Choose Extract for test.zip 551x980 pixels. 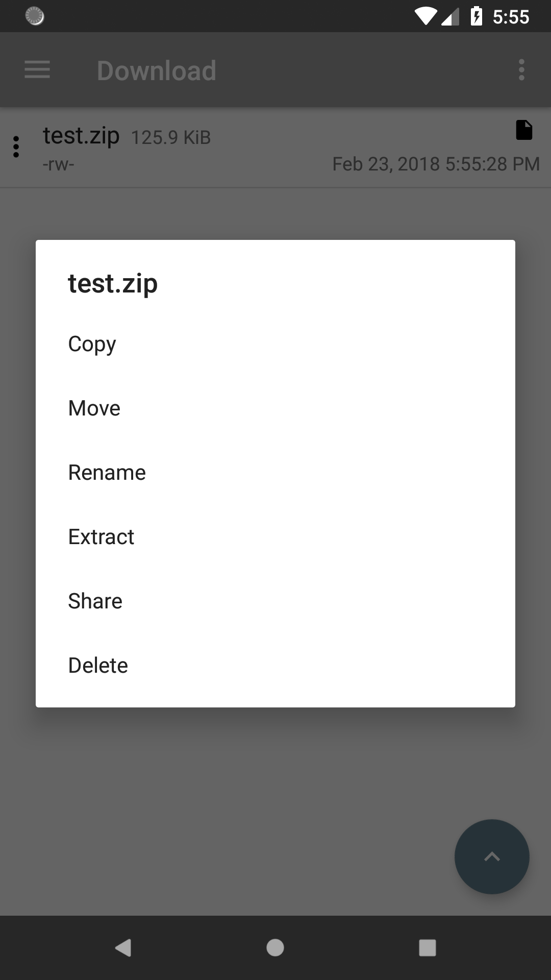(x=275, y=537)
